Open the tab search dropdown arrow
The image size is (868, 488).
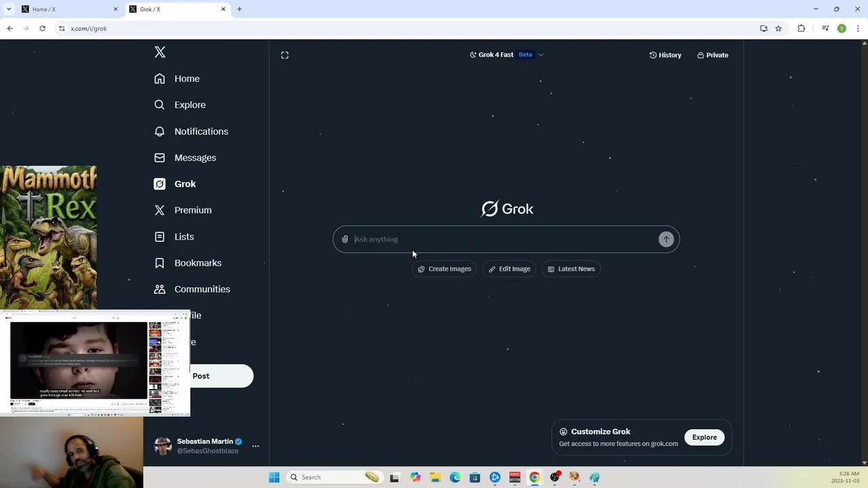pos(9,9)
